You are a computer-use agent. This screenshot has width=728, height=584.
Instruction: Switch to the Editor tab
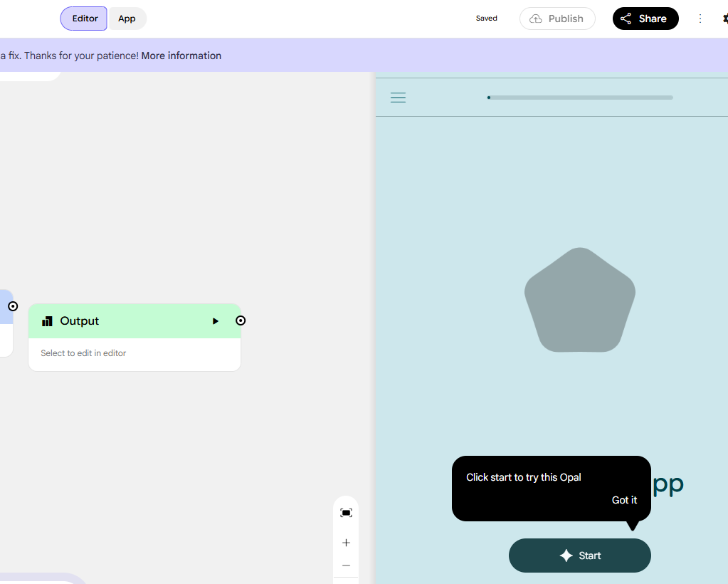pyautogui.click(x=84, y=19)
